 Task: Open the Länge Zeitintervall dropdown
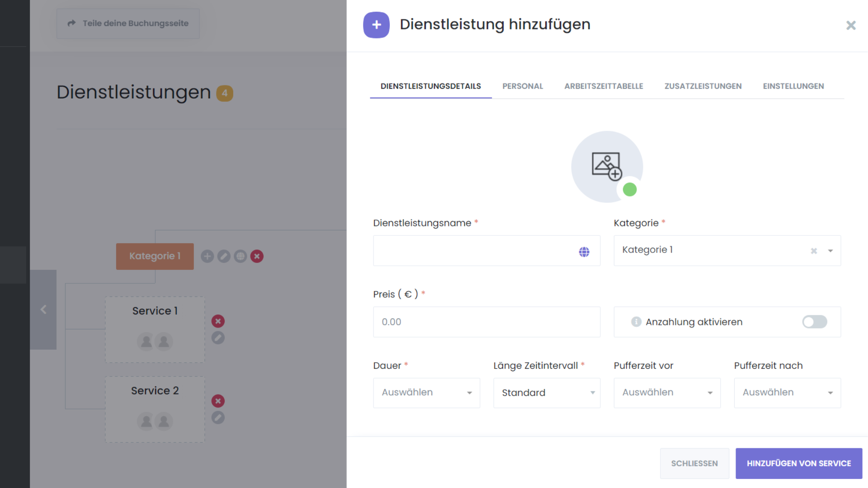click(547, 393)
